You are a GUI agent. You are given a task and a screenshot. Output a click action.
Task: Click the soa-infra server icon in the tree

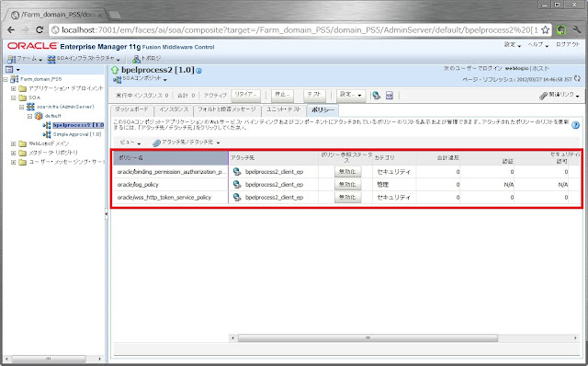point(30,107)
